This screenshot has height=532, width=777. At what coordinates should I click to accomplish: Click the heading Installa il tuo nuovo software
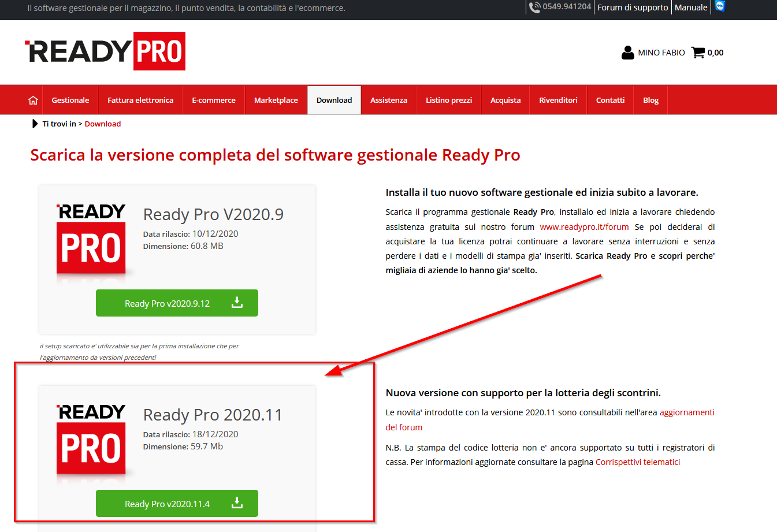coord(542,192)
